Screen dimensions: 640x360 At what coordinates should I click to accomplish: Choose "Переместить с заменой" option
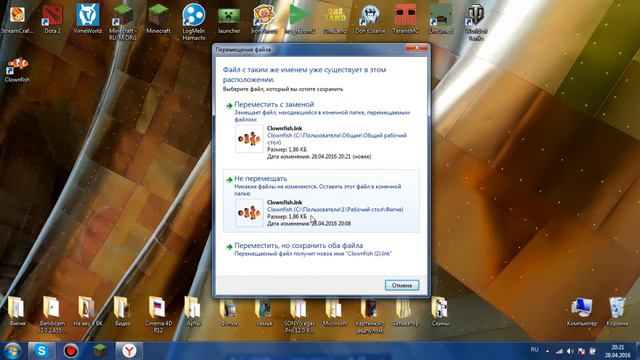point(321,130)
